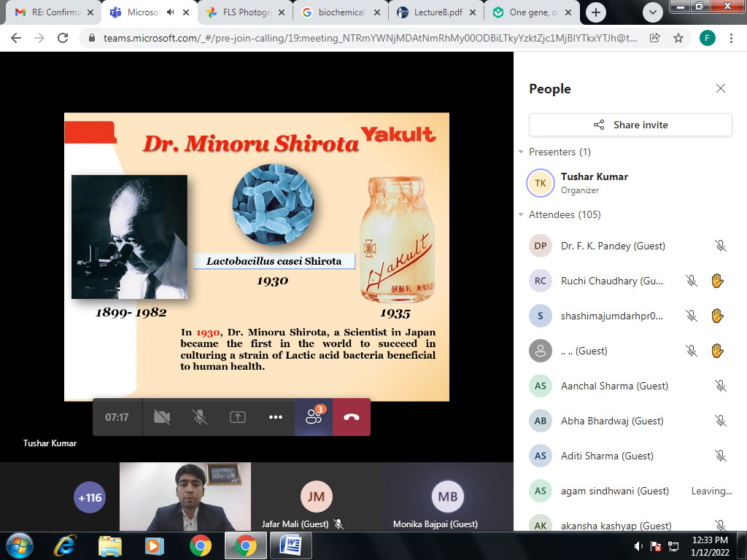747x560 pixels.
Task: Unmute the microphone in meeting controls
Action: click(200, 417)
